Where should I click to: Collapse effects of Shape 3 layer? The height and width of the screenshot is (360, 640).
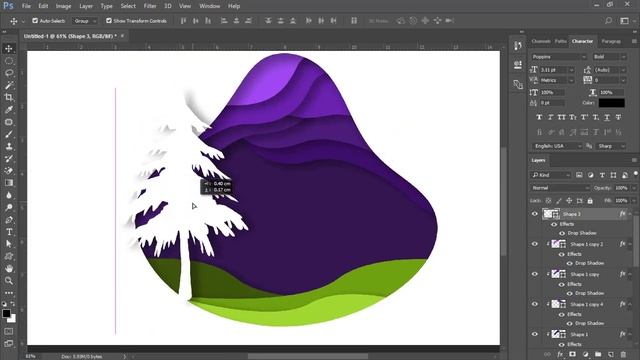pyautogui.click(x=630, y=214)
